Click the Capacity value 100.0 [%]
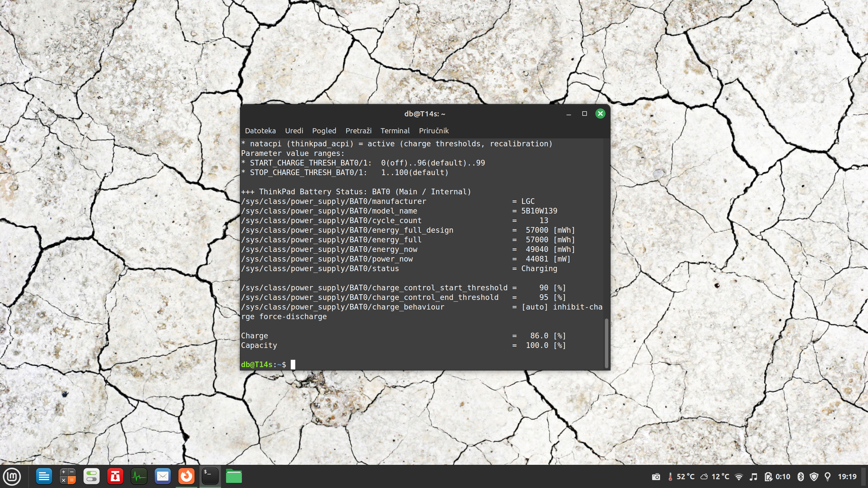The image size is (868, 488). tap(546, 346)
